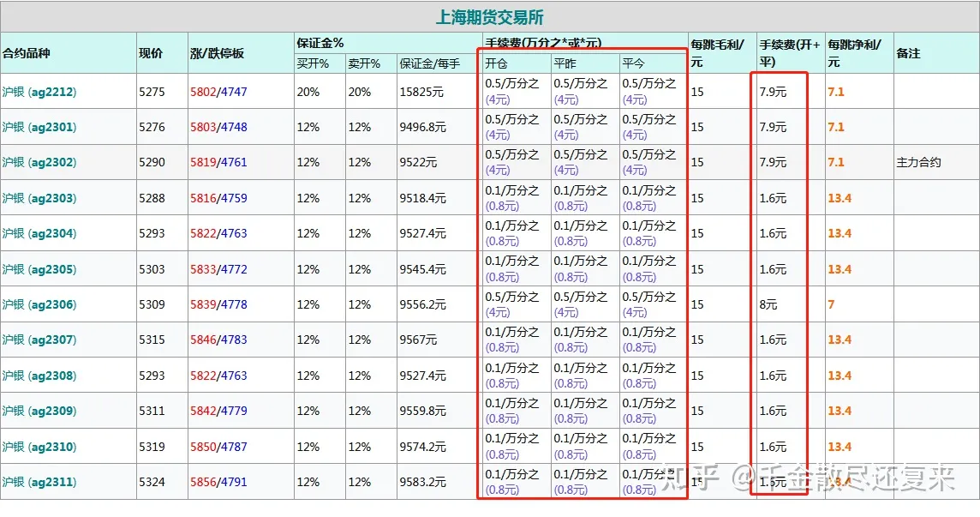Click the 保证金/每手 sub-header
This screenshot has width=980, height=517.
[429, 63]
